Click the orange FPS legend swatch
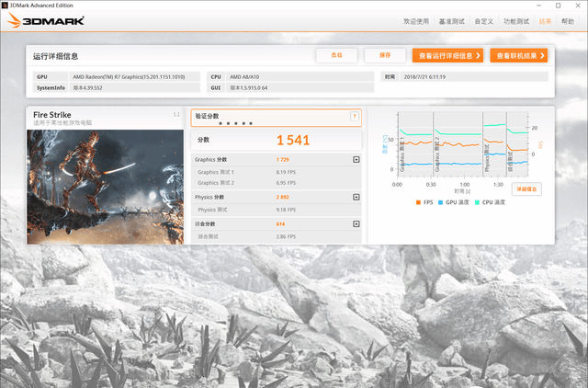Image resolution: width=588 pixels, height=388 pixels. (418, 202)
